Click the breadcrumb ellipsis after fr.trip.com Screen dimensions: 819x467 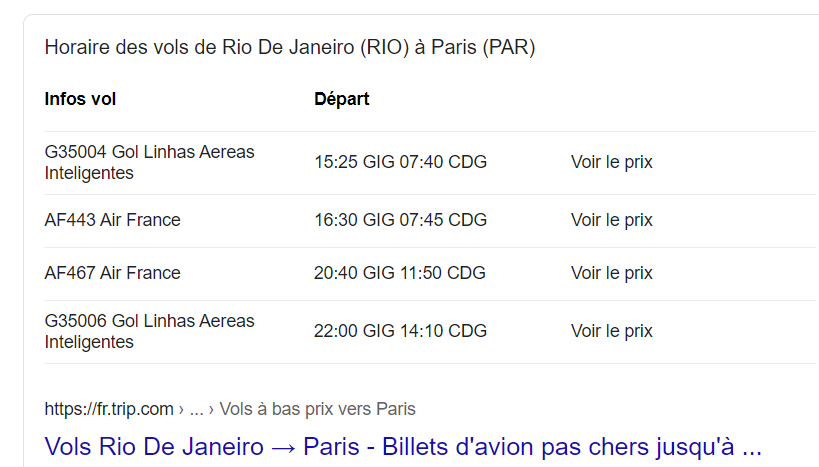pos(197,409)
